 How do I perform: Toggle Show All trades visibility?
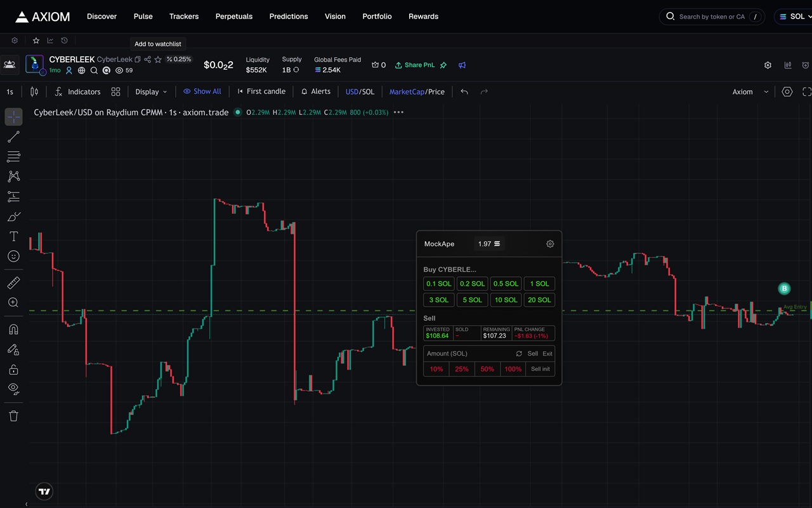coord(202,91)
